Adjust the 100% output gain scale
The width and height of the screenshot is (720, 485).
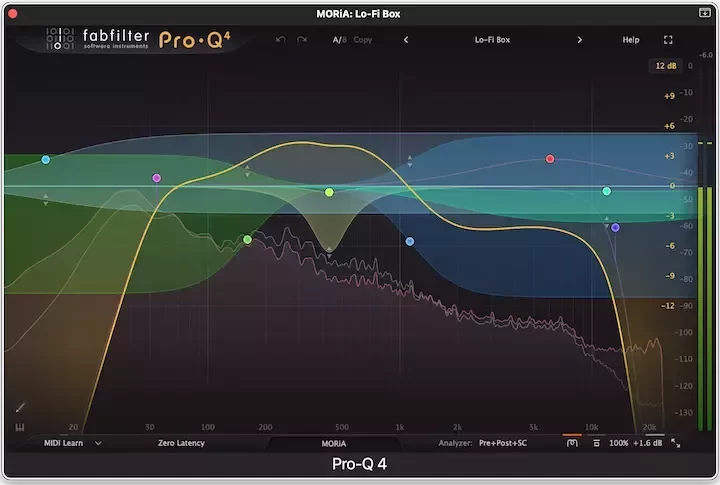(619, 443)
